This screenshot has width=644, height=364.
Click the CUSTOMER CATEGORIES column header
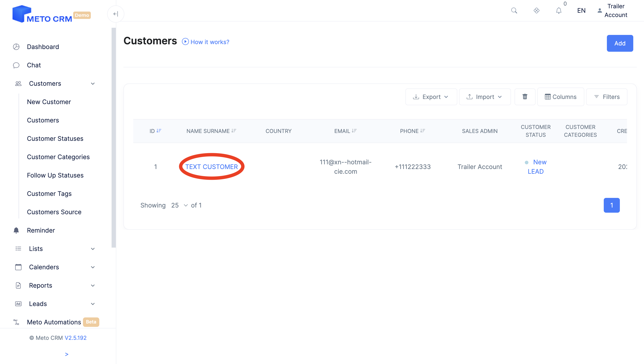click(x=580, y=131)
